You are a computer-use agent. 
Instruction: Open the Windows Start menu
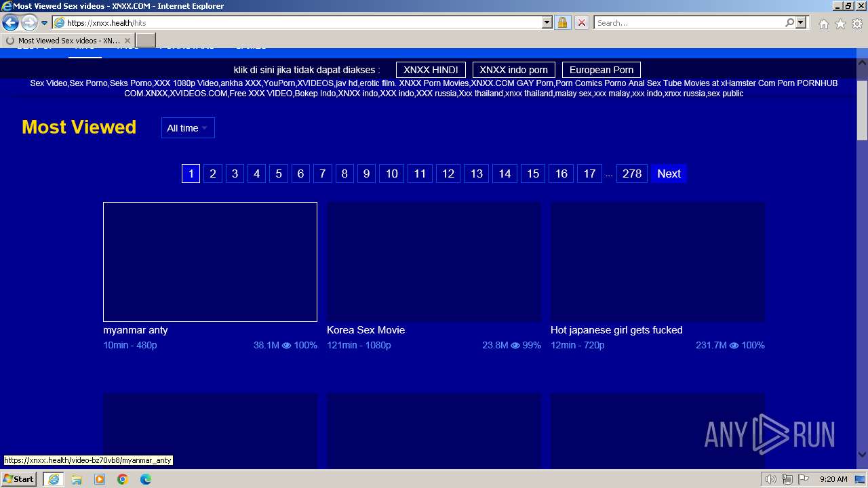(18, 479)
